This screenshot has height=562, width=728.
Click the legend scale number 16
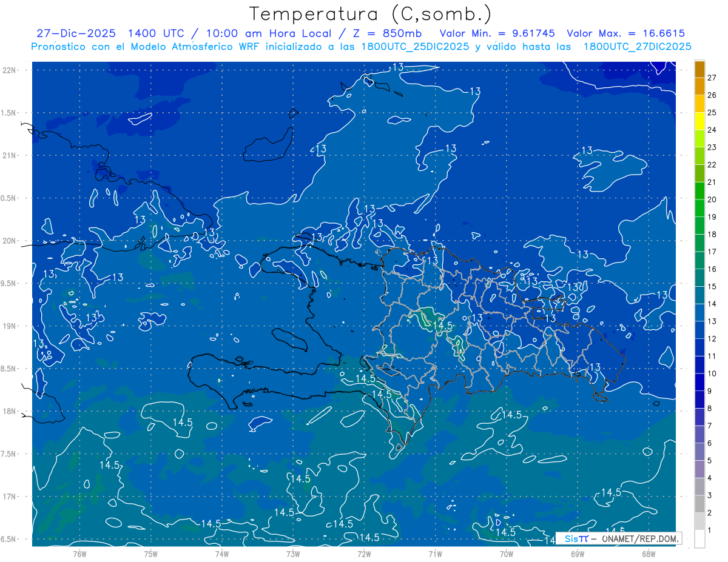pyautogui.click(x=712, y=269)
